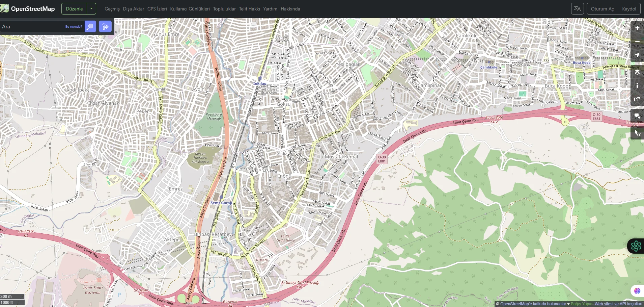Image resolution: width=644 pixels, height=307 pixels.
Task: Open the map layers panel
Action: pos(637,72)
